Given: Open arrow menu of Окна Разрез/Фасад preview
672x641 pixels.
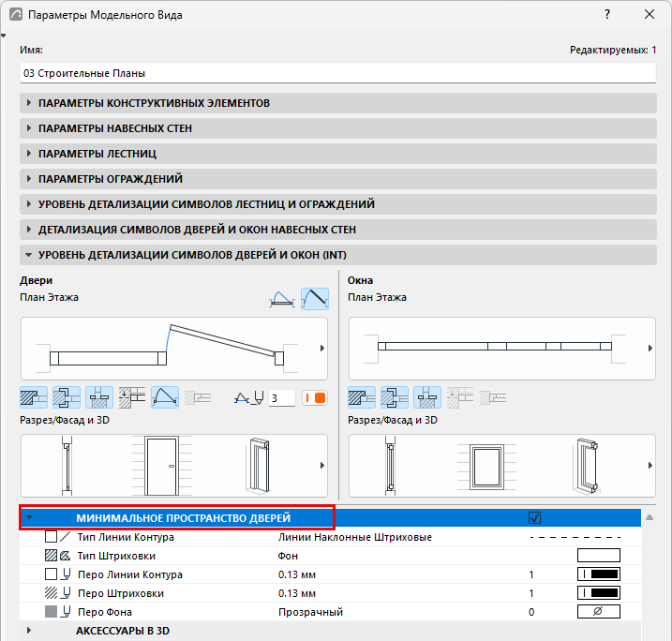Looking at the screenshot, I should (650, 466).
